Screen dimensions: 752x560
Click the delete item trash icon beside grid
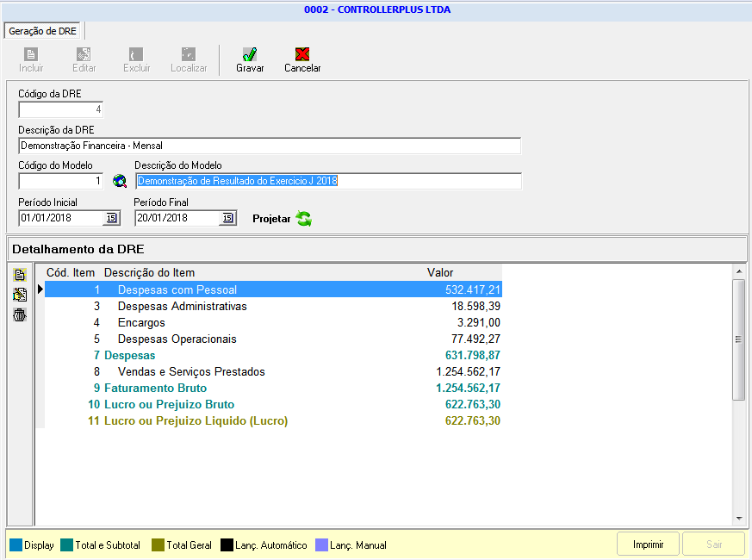tap(20, 314)
